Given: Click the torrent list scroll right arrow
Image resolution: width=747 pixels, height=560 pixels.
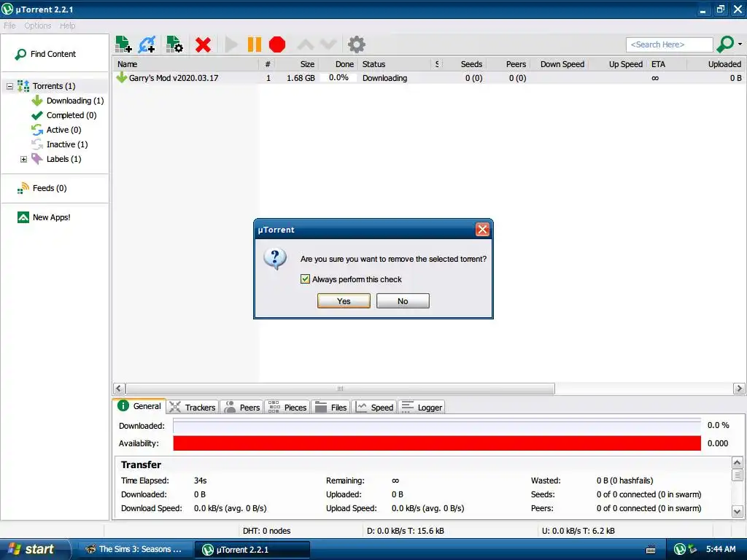Looking at the screenshot, I should click(739, 389).
